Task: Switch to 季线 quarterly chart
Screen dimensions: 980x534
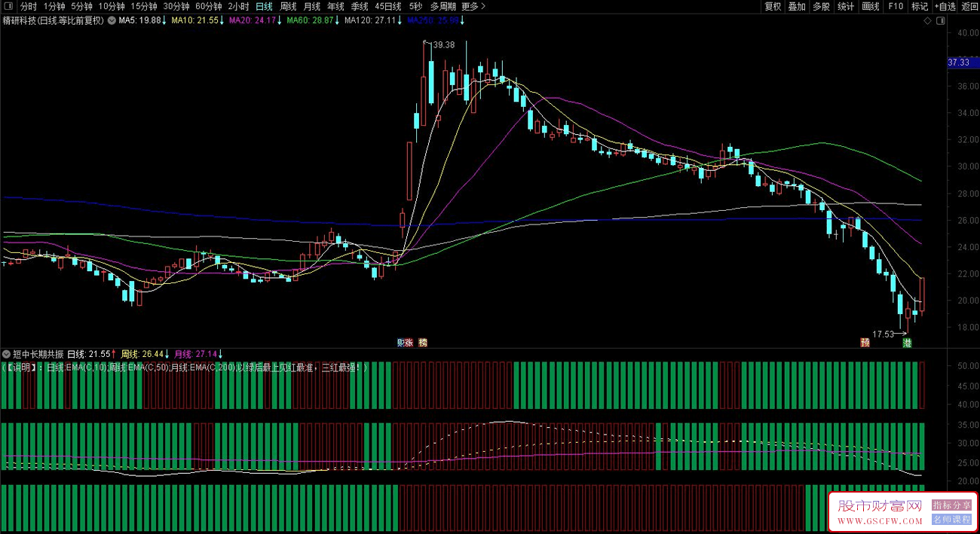Action: click(360, 6)
